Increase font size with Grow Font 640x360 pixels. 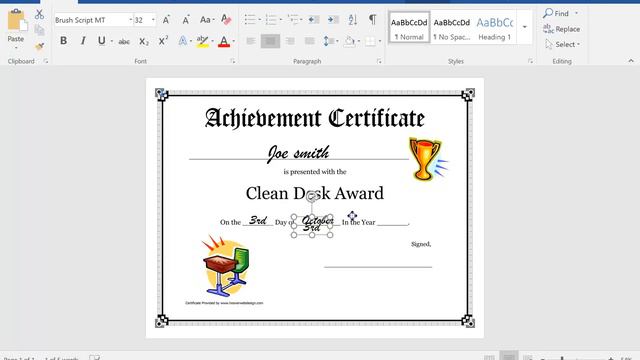pyautogui.click(x=166, y=20)
